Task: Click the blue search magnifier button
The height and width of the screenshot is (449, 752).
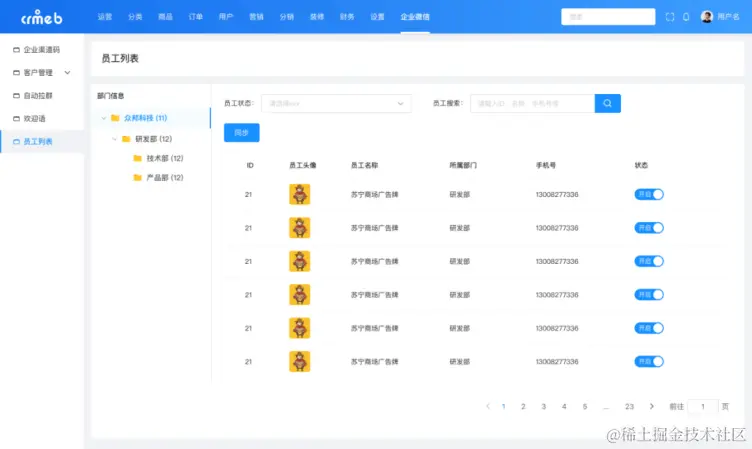Action: coord(608,103)
